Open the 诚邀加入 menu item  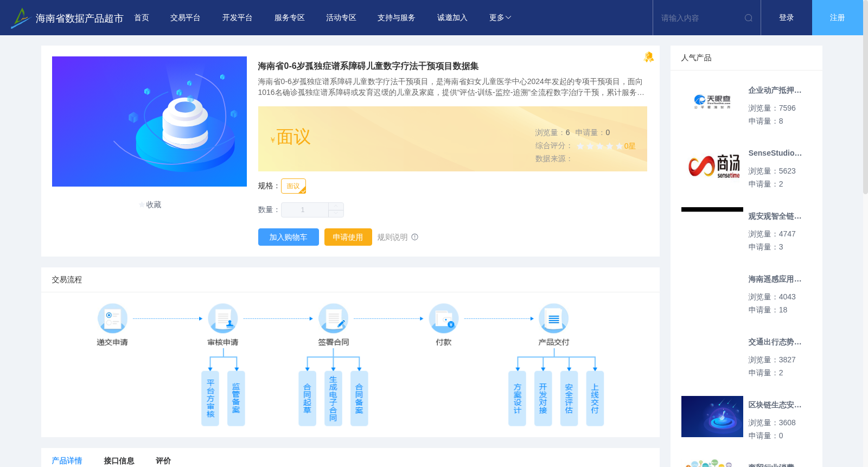[x=452, y=18]
